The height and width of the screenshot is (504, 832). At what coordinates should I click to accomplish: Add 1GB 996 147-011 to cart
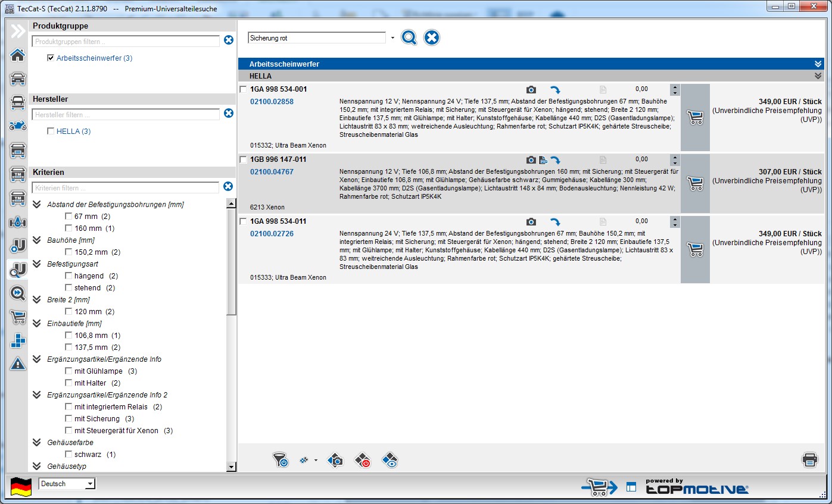[695, 183]
